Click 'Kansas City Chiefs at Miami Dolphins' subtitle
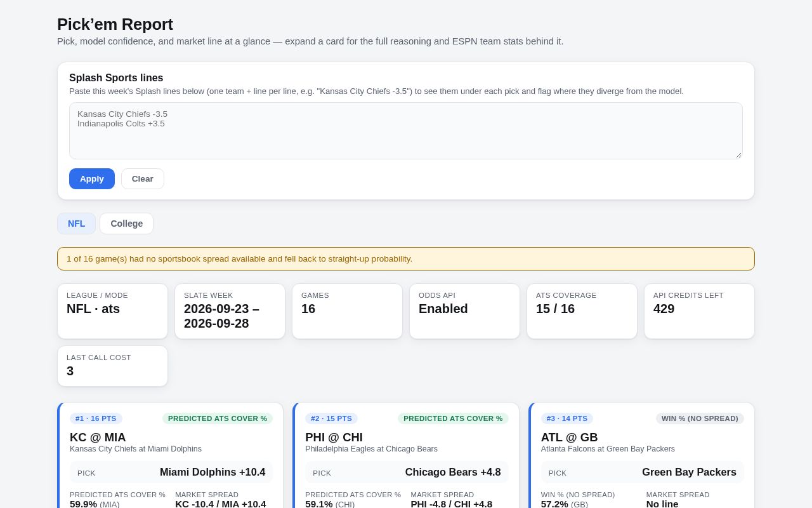The image size is (812, 508). [136, 449]
